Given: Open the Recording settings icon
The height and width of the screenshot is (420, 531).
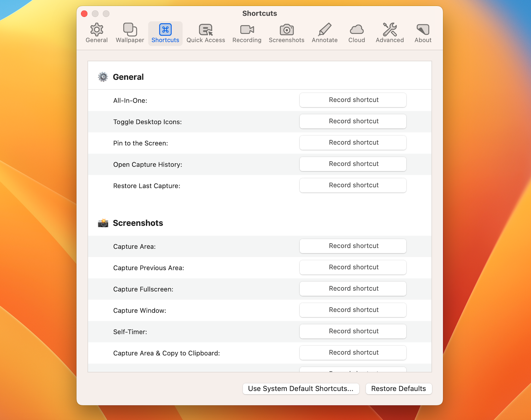Looking at the screenshot, I should click(x=246, y=33).
